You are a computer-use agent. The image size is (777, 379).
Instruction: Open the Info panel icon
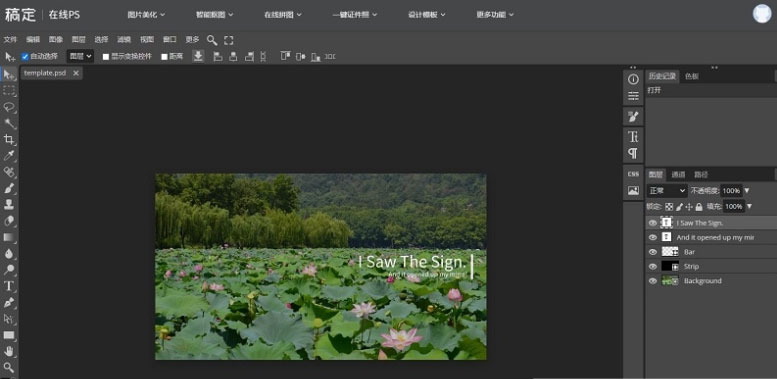(633, 79)
